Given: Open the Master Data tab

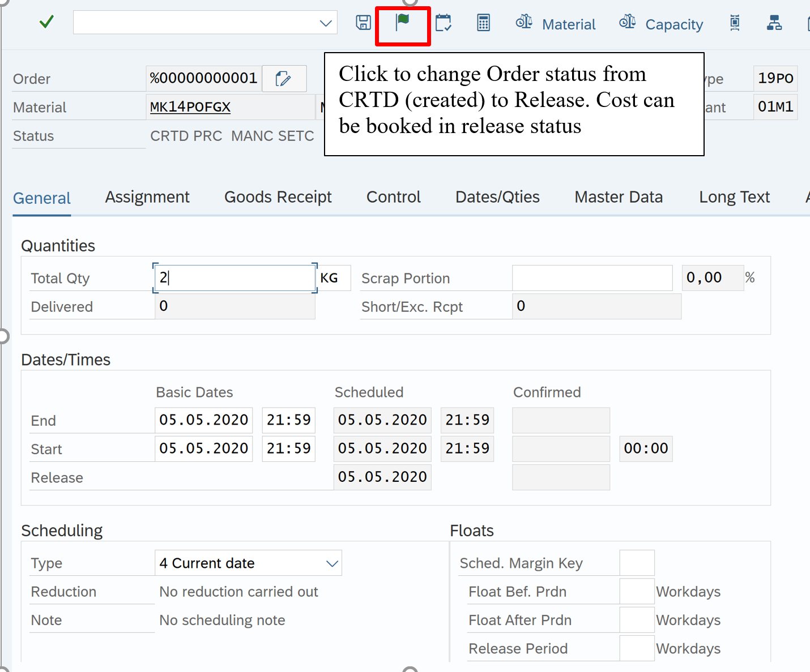Looking at the screenshot, I should click(x=619, y=197).
